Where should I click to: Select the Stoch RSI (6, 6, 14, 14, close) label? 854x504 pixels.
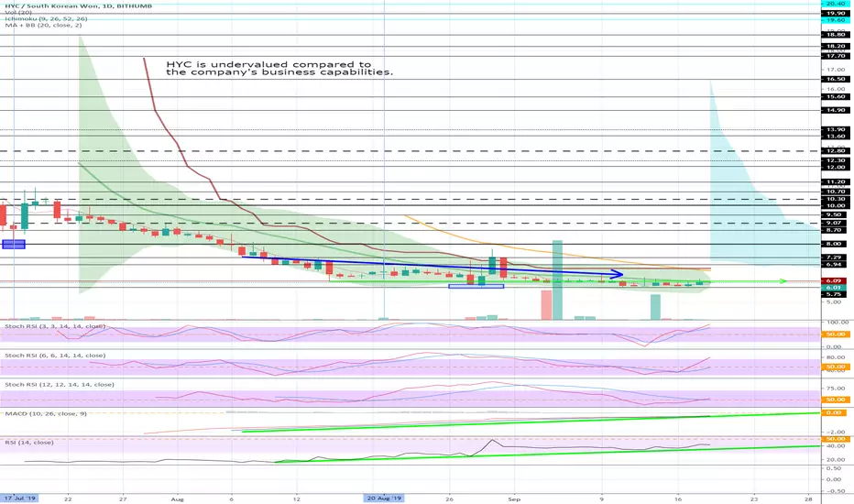(55, 356)
